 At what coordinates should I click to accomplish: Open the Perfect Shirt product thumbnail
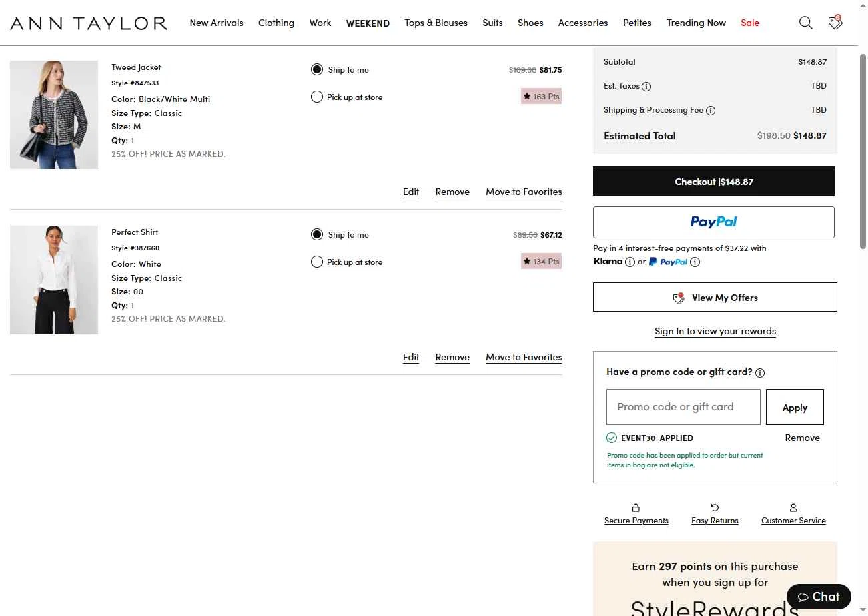(54, 280)
